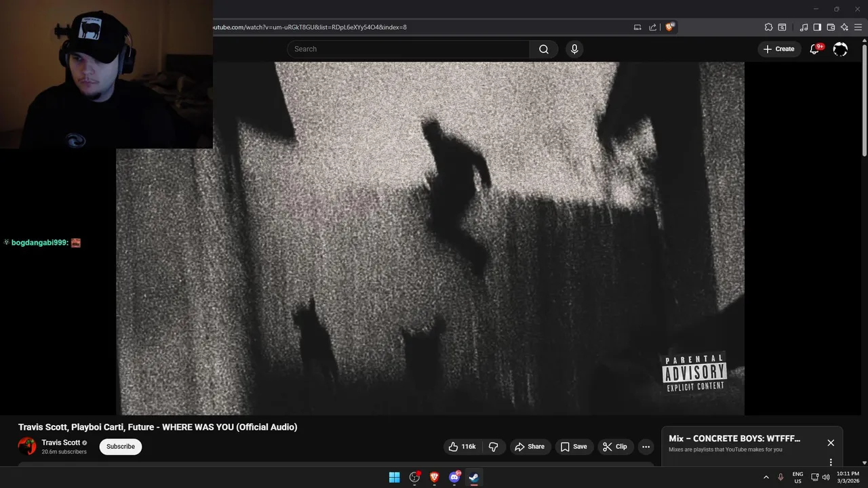This screenshot has width=868, height=488.
Task: Open the Windows Start menu
Action: tap(394, 477)
